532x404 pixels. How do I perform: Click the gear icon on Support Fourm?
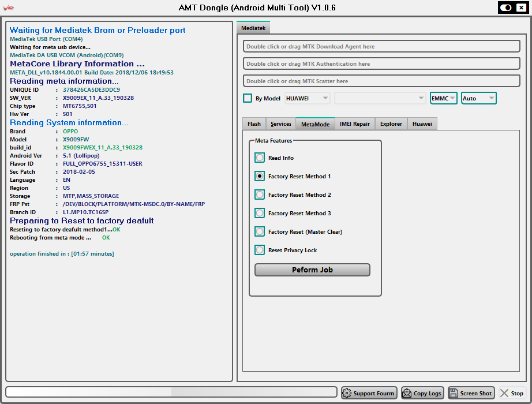[x=347, y=393]
